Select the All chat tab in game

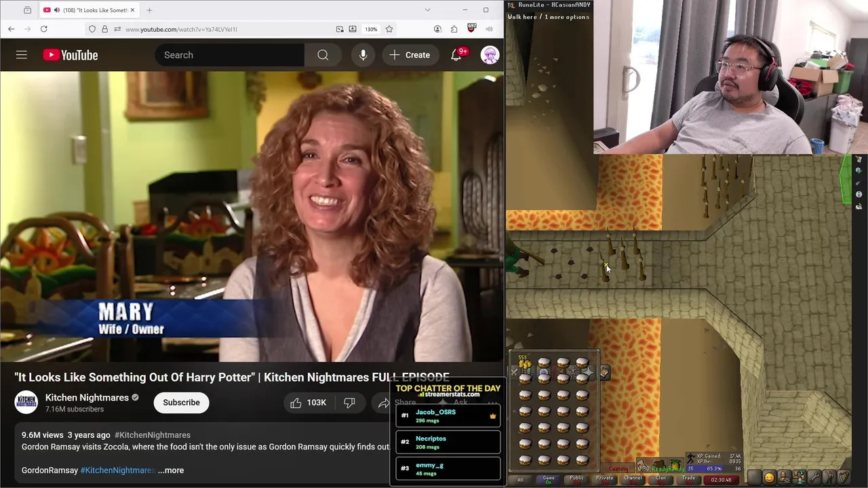click(x=520, y=479)
